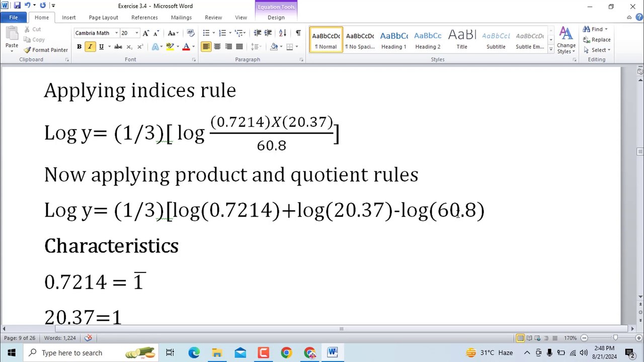This screenshot has width=644, height=362.
Task: Toggle Align Text Right
Action: [x=228, y=47]
